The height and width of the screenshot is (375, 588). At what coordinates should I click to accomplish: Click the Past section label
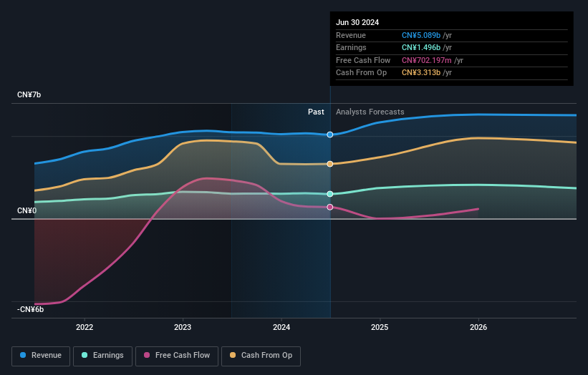[316, 112]
